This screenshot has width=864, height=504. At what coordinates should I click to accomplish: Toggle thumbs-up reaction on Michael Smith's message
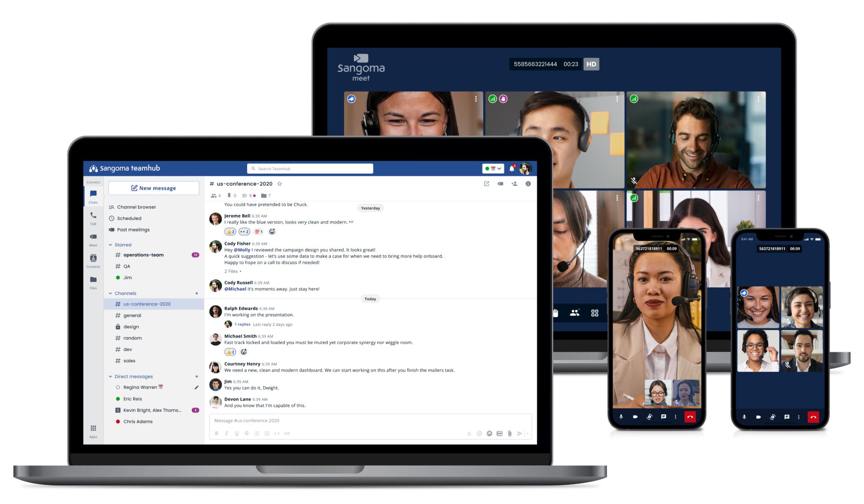pos(230,352)
